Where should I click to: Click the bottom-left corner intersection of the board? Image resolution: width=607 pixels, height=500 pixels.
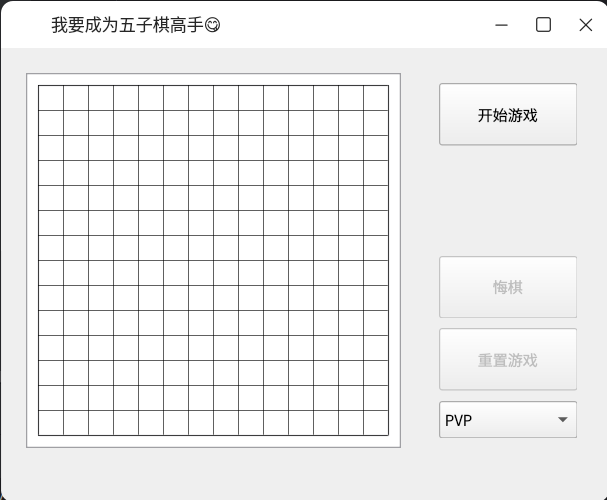pyautogui.click(x=38, y=435)
